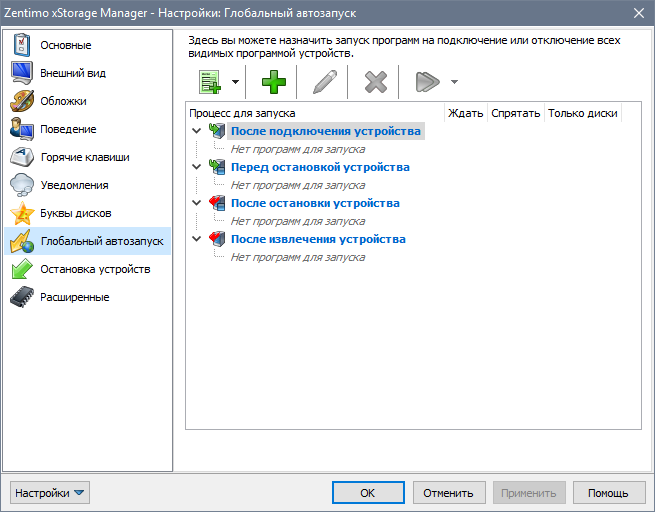655x512 pixels.
Task: Click the icon of После подключения устройства
Action: [217, 131]
